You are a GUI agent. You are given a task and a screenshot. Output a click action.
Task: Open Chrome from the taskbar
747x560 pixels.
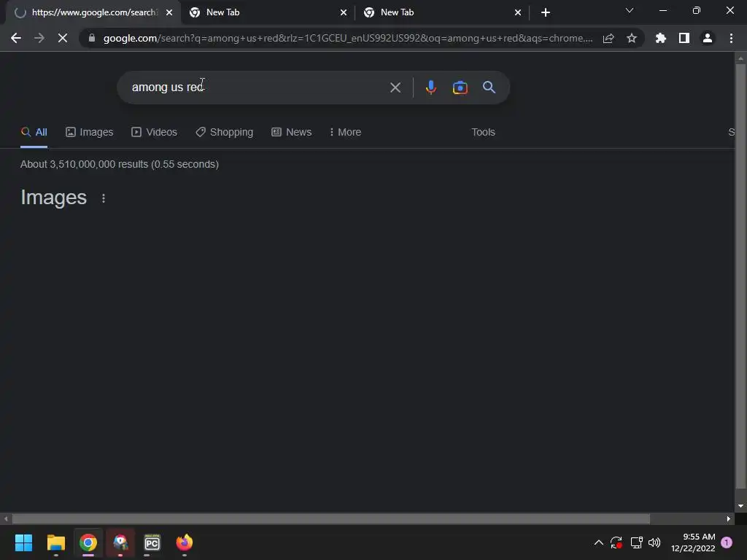click(88, 542)
